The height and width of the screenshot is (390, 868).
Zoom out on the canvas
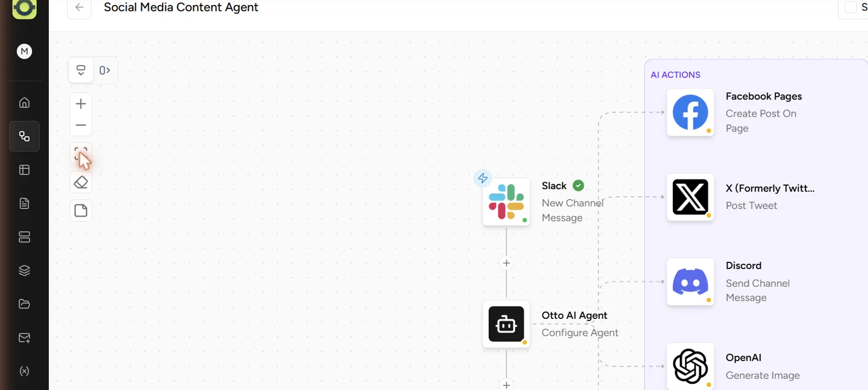pyautogui.click(x=81, y=125)
